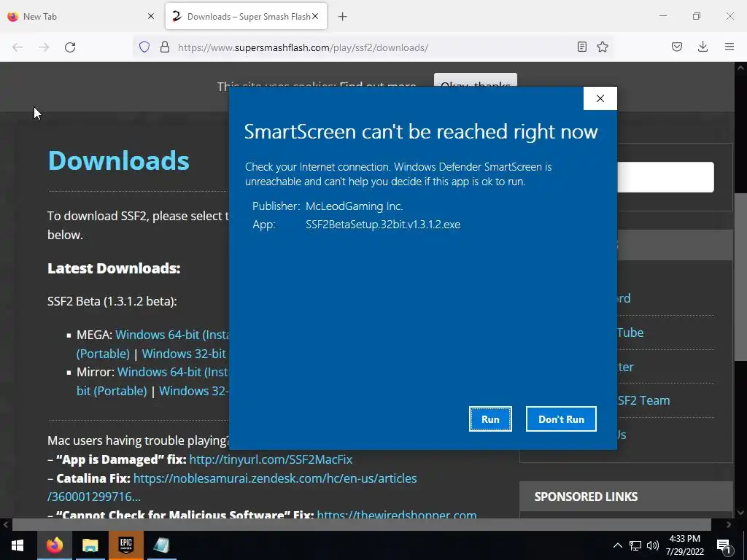The height and width of the screenshot is (560, 747).
Task: Click the McLeodGaming Inc. publisher text
Action: click(x=354, y=206)
